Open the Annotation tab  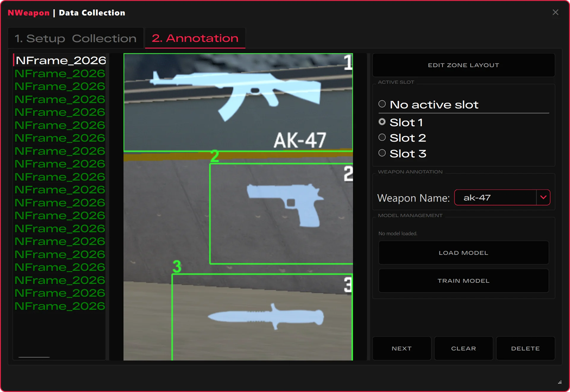point(195,38)
